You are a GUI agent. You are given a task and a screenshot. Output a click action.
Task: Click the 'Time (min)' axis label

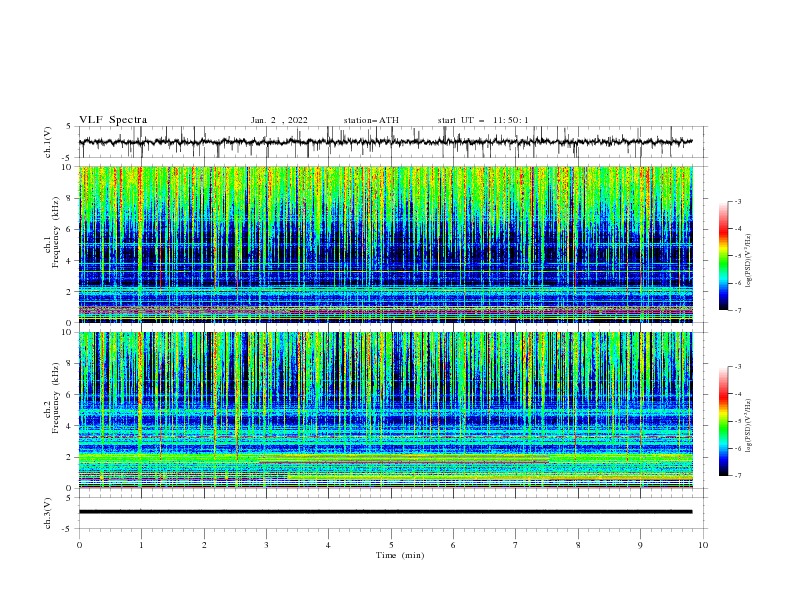point(400,555)
